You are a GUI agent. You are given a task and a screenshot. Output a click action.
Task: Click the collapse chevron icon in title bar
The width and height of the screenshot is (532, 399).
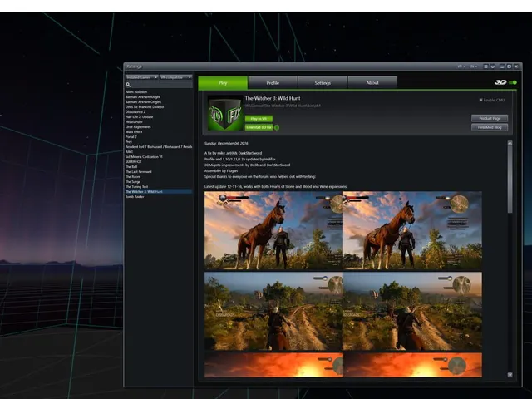[x=493, y=66]
